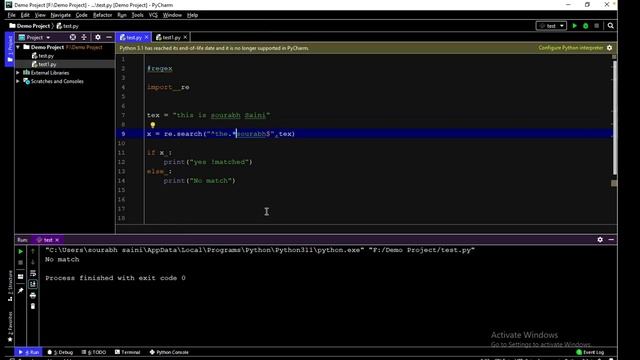The height and width of the screenshot is (360, 640).
Task: Hide the Project panel with the minus icon
Action: click(109, 37)
